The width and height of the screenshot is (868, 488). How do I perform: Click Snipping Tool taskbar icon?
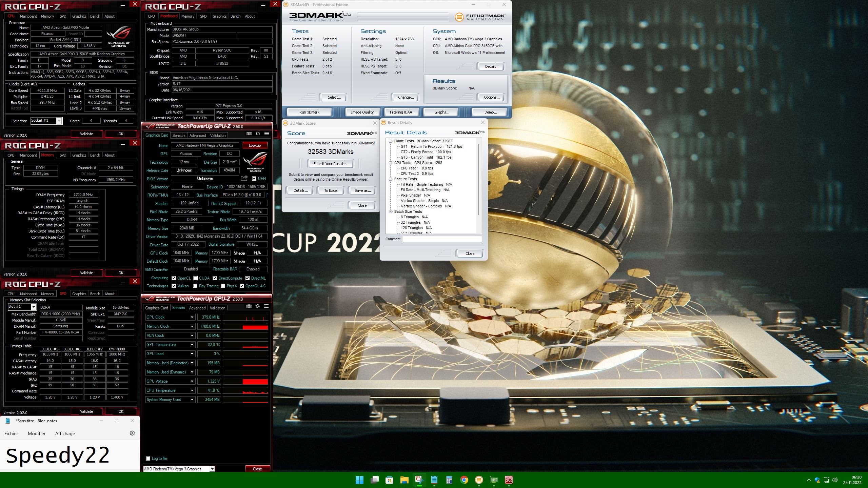tap(419, 480)
